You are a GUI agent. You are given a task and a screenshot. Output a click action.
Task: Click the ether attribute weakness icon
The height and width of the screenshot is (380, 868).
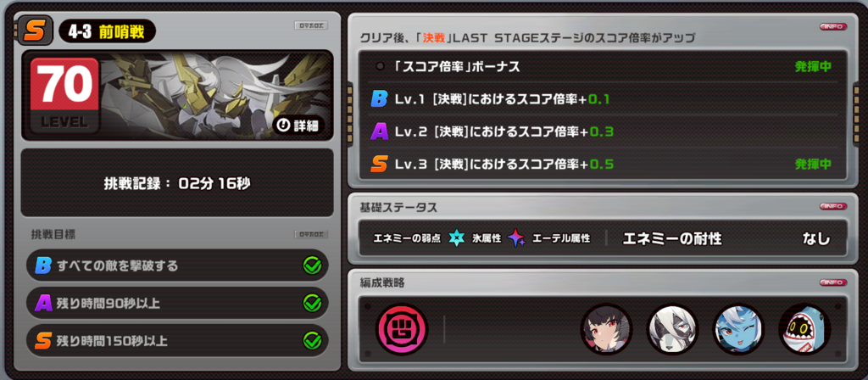(x=516, y=238)
